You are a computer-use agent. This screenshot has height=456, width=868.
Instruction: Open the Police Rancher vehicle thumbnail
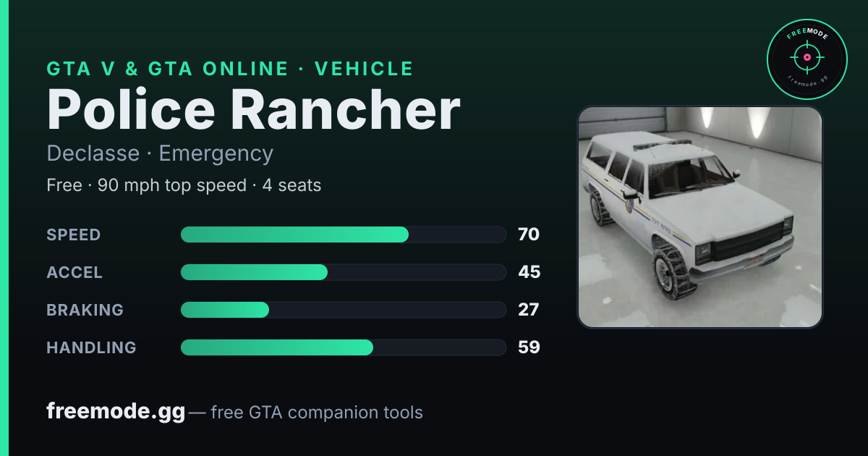click(700, 217)
